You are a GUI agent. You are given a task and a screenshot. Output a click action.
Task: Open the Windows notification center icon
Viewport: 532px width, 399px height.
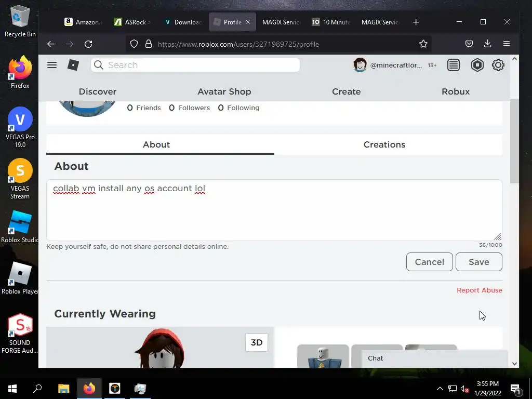coord(515,389)
